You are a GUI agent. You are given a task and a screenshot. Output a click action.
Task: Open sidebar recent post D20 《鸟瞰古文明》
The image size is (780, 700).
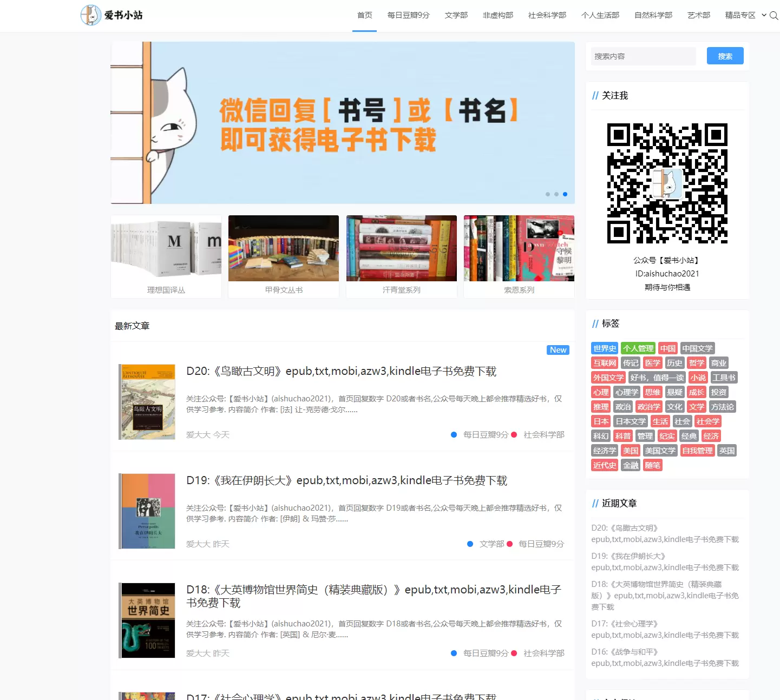(x=665, y=533)
